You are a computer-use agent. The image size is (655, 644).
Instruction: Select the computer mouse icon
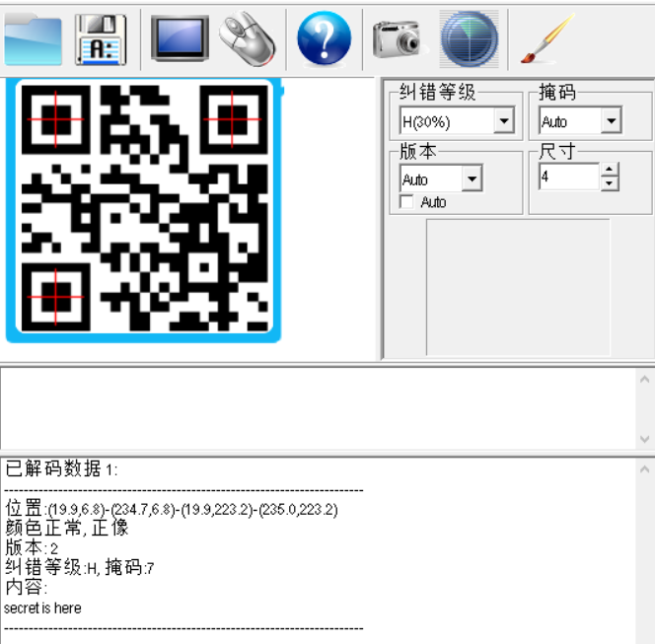tap(248, 38)
